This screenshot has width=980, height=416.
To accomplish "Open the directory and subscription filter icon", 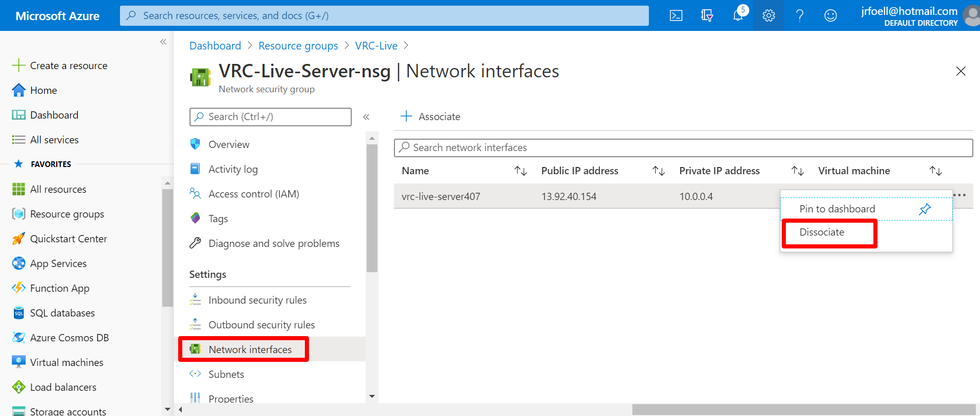I will point(707,15).
